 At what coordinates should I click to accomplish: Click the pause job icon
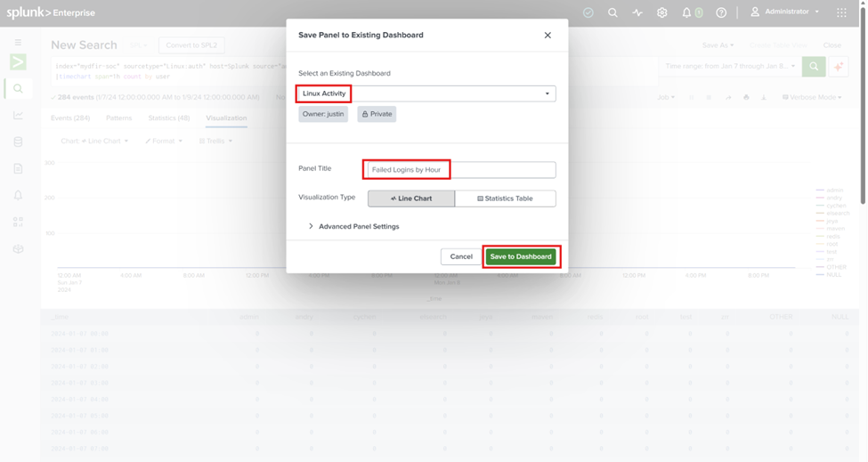pyautogui.click(x=692, y=97)
